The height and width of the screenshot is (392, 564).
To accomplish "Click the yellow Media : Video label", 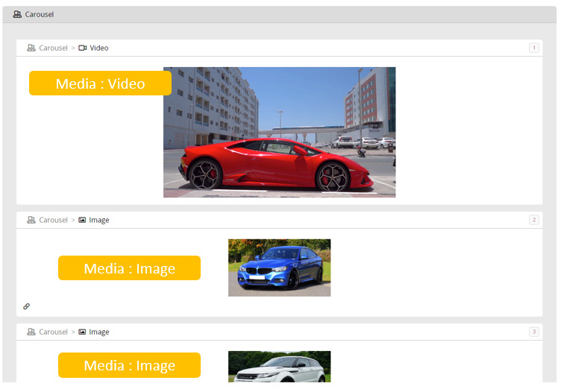I will 100,83.
